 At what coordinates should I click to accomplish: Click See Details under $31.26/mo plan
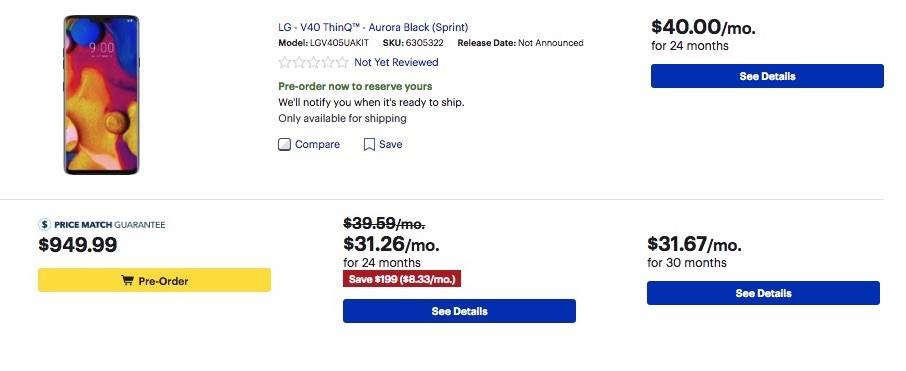(x=459, y=311)
